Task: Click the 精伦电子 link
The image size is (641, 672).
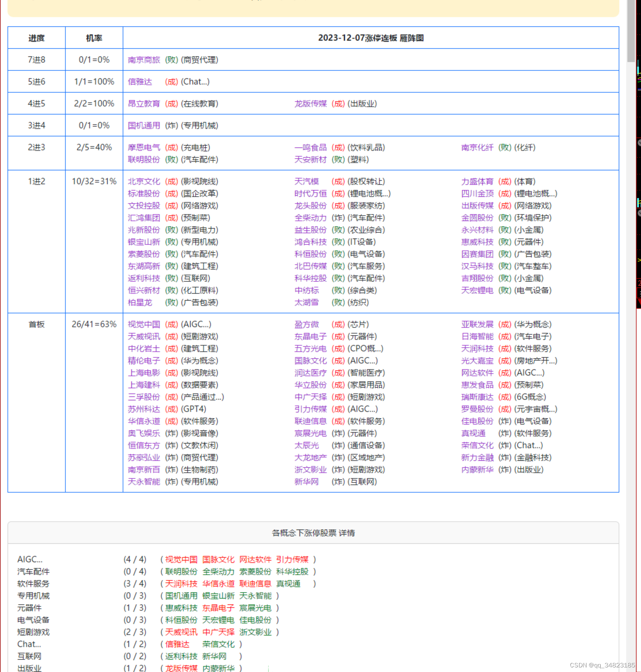Action: click(x=144, y=361)
